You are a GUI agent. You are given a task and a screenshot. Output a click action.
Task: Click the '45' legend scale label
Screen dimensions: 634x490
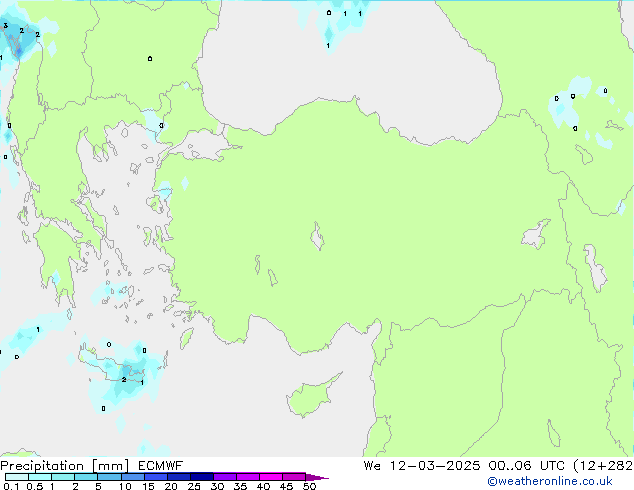[x=286, y=486]
